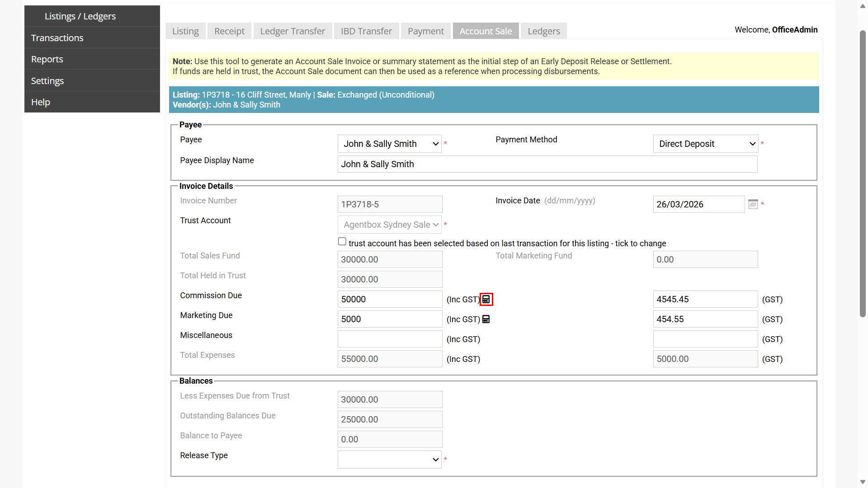Screen dimensions: 868x488
Task: Expand the Payment Method dropdown
Action: point(705,144)
